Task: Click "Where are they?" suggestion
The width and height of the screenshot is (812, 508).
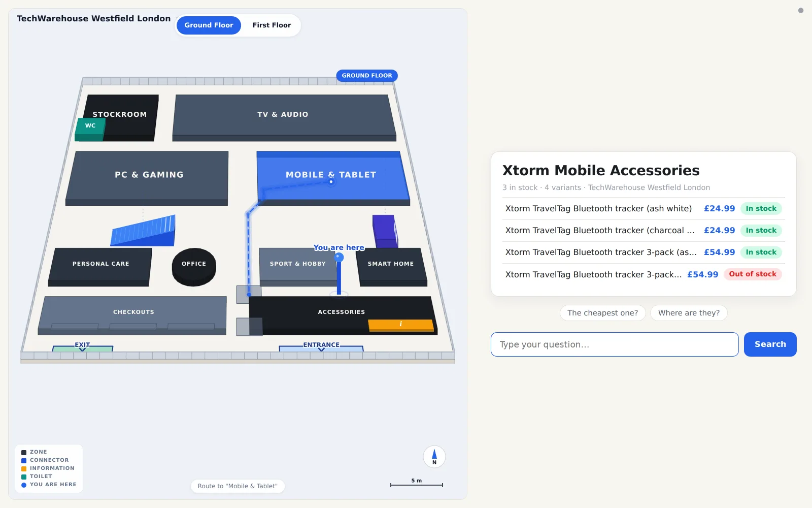Action: [x=689, y=313]
